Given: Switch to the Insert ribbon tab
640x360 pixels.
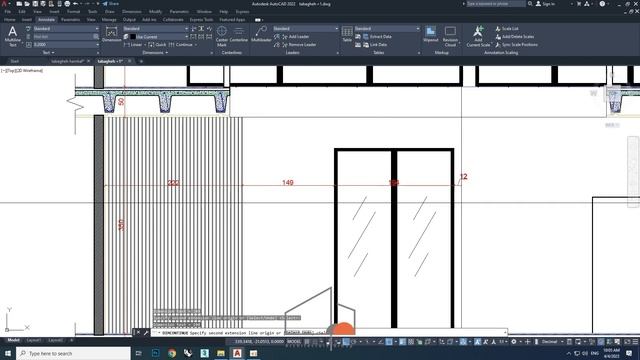Looking at the screenshot, I should coord(27,20).
